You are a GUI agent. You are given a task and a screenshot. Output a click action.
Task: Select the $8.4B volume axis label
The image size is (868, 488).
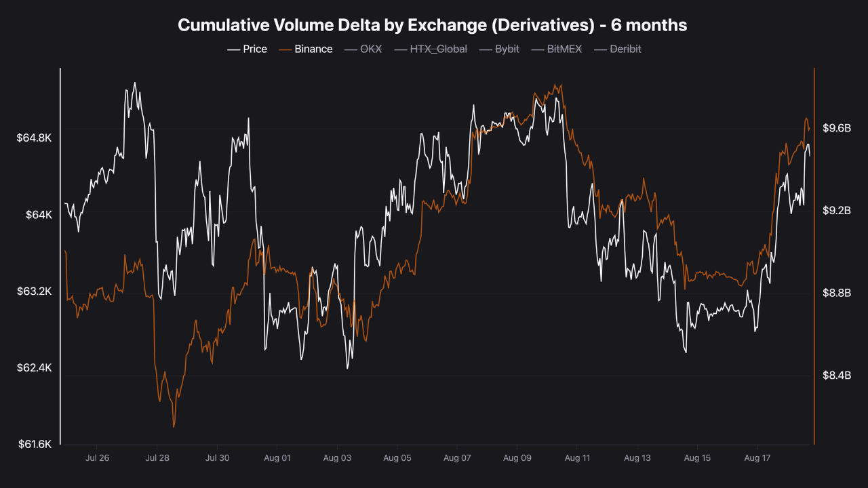point(837,375)
